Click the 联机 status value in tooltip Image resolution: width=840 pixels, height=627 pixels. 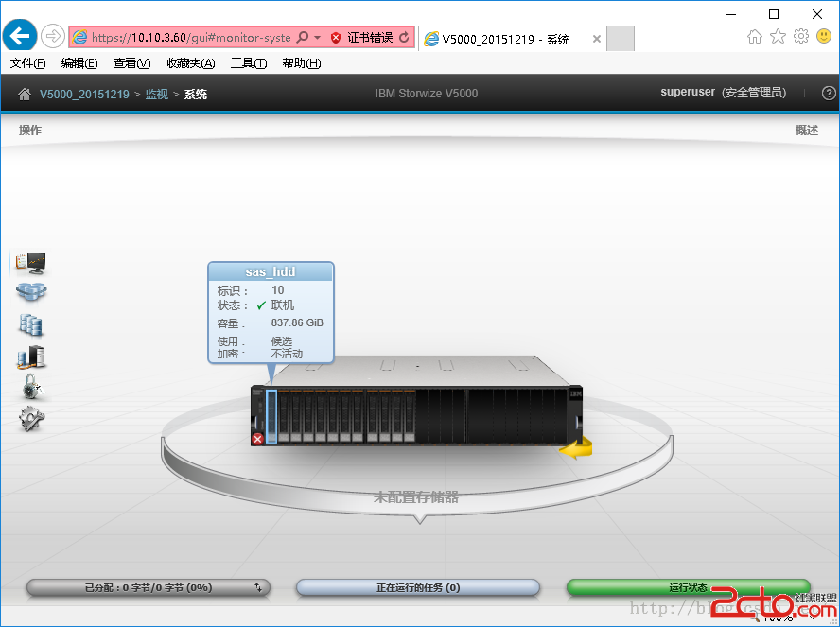283,305
